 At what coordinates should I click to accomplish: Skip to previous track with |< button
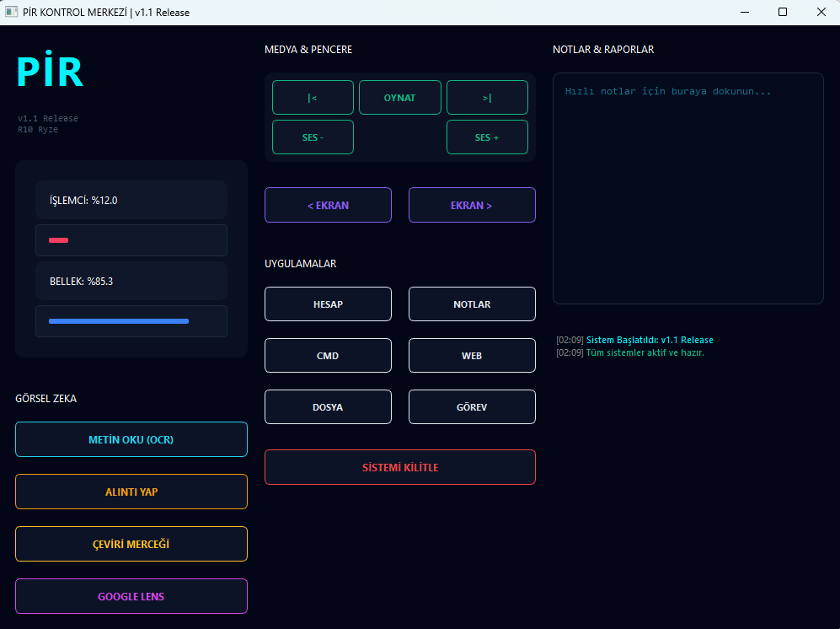click(x=313, y=98)
